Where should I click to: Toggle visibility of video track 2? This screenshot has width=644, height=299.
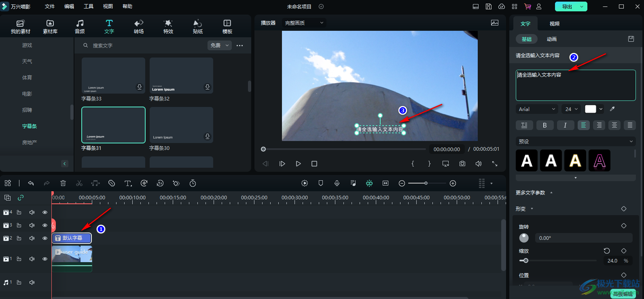tap(45, 238)
